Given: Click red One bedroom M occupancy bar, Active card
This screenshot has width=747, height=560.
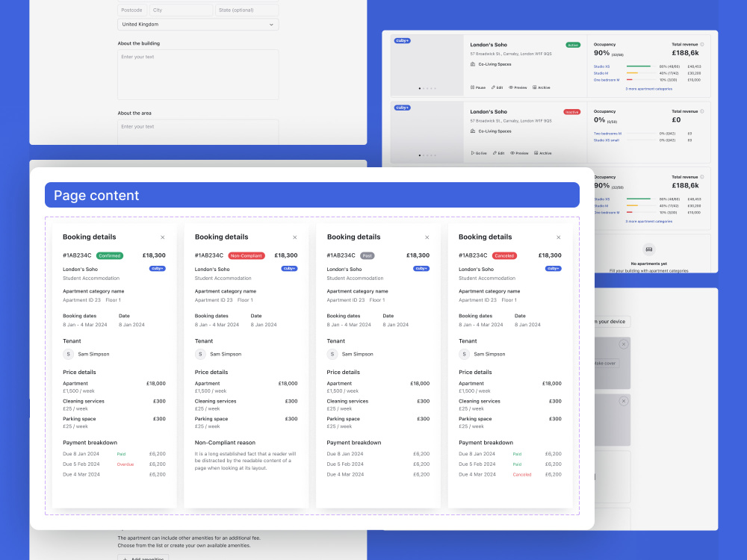Looking at the screenshot, I should [x=629, y=80].
